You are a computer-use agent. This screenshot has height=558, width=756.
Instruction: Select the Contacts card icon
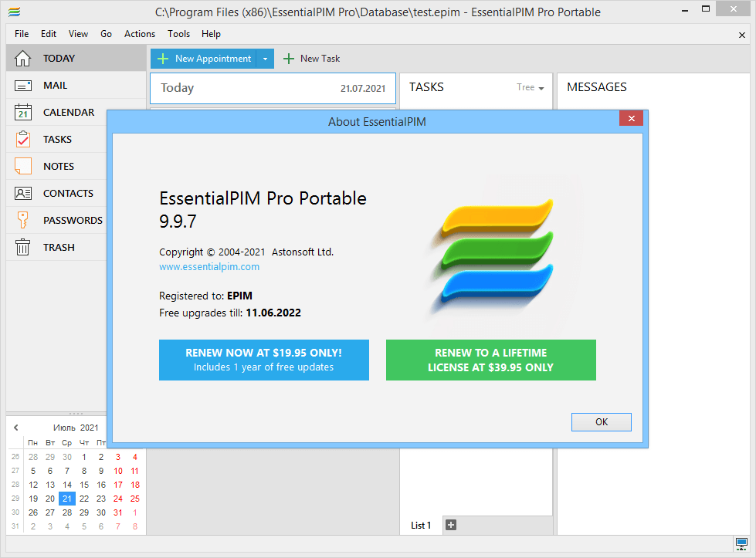coord(22,193)
